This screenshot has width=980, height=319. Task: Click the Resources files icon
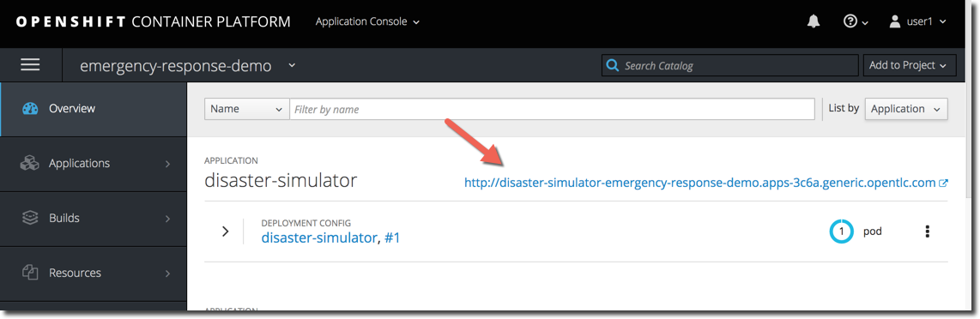click(x=30, y=273)
